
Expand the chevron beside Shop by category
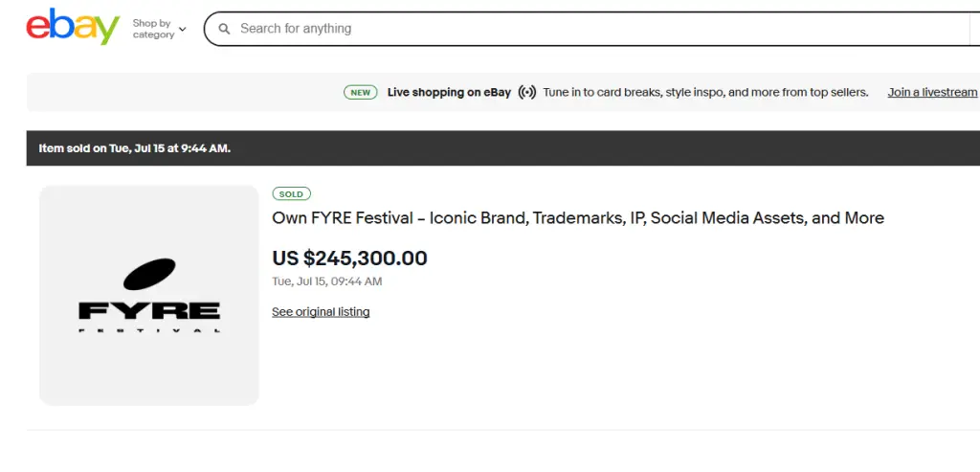183,29
